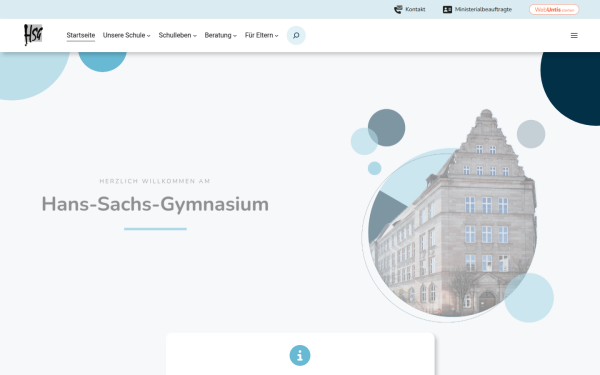The image size is (600, 375).
Task: Expand the Beratung dropdown
Action: [x=221, y=35]
